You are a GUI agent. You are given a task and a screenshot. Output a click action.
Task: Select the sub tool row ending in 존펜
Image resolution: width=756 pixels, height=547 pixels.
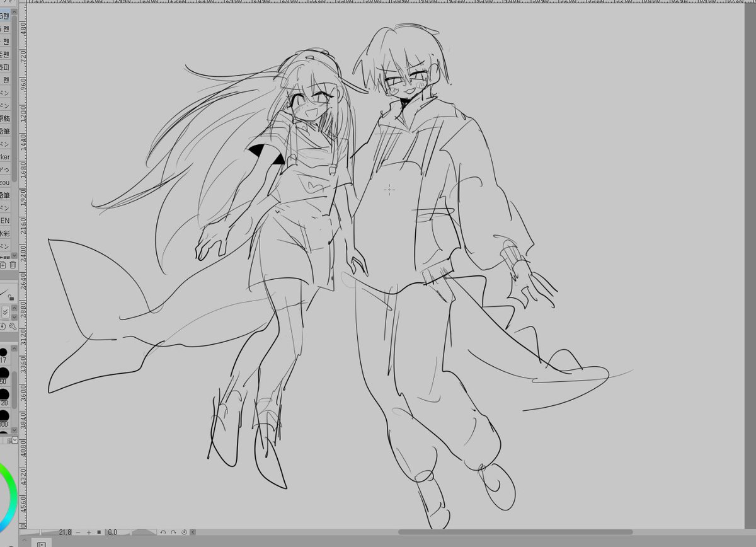[x=6, y=54]
